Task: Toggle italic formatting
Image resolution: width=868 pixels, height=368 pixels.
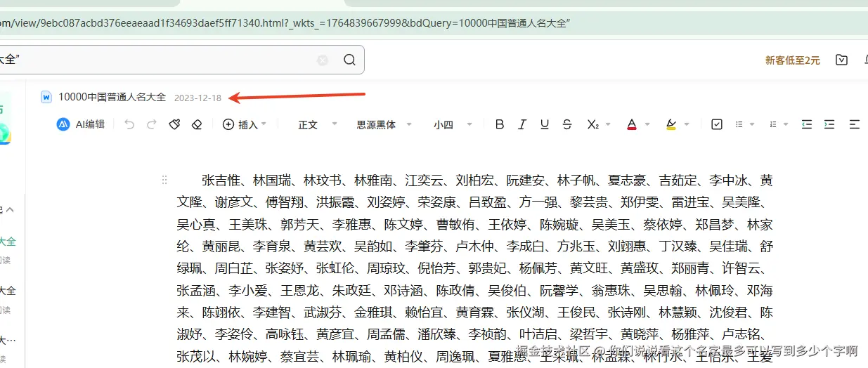Action: point(522,124)
